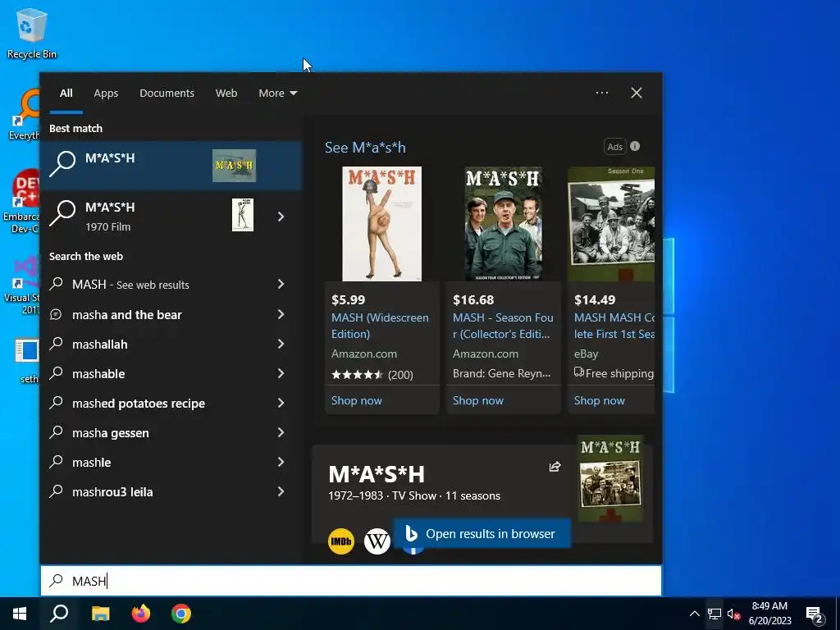Image resolution: width=840 pixels, height=630 pixels.
Task: Click the taskbar clock showing 8:49 AM
Action: coord(769,614)
